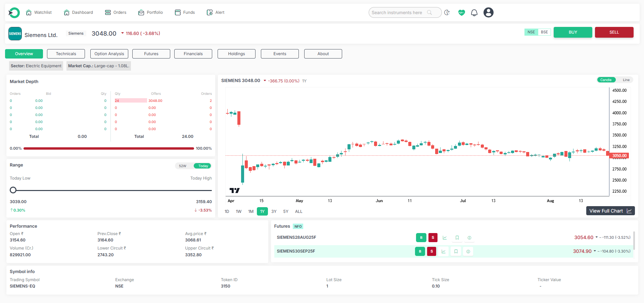644x303 pixels.
Task: Click the Today range slider handle
Action: coord(13,190)
